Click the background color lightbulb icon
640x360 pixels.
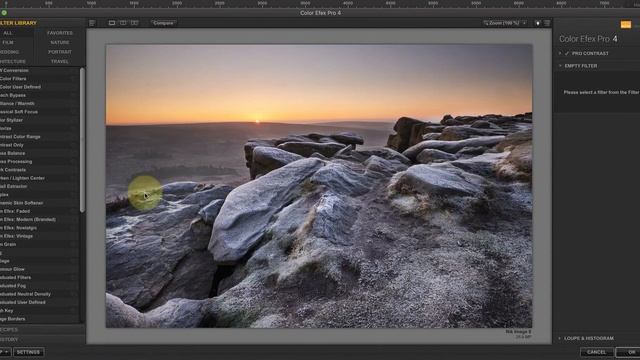pos(538,23)
